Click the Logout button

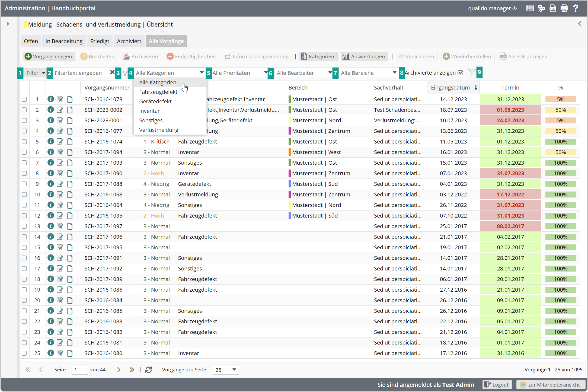[x=497, y=385]
